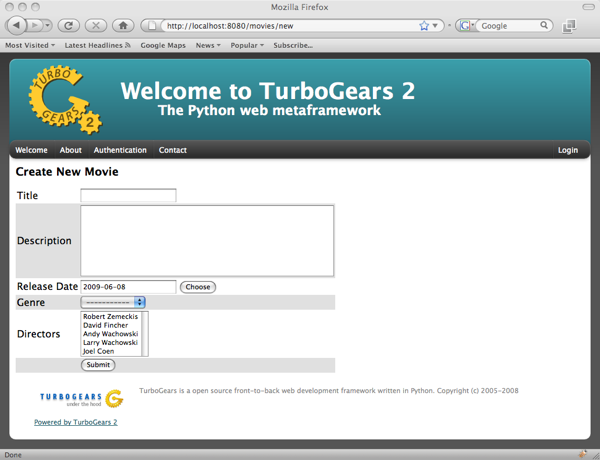Viewport: 600px width, 460px height.
Task: Go to the Home page icon
Action: point(123,26)
